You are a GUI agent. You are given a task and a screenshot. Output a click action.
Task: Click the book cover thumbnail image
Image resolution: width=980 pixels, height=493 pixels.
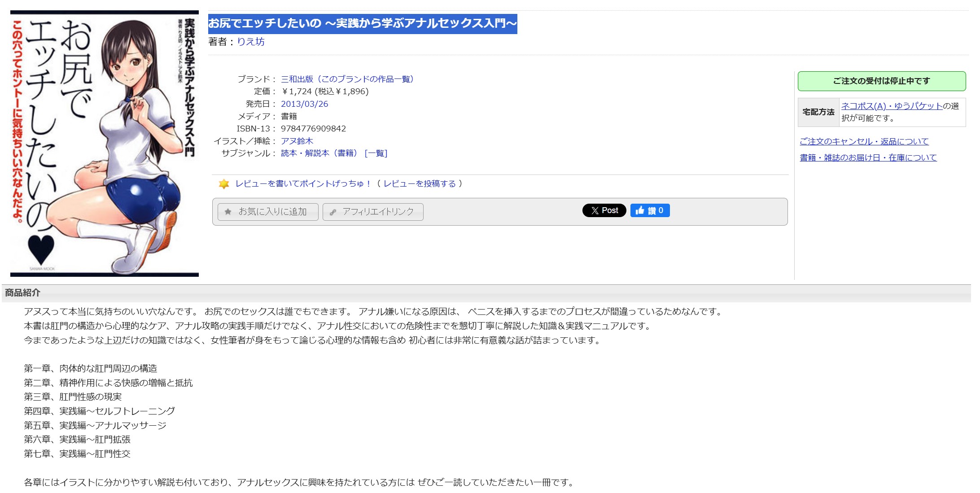(x=105, y=144)
